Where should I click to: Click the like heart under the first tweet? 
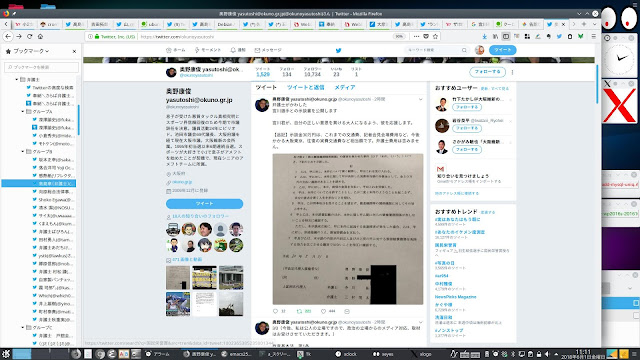(323, 311)
